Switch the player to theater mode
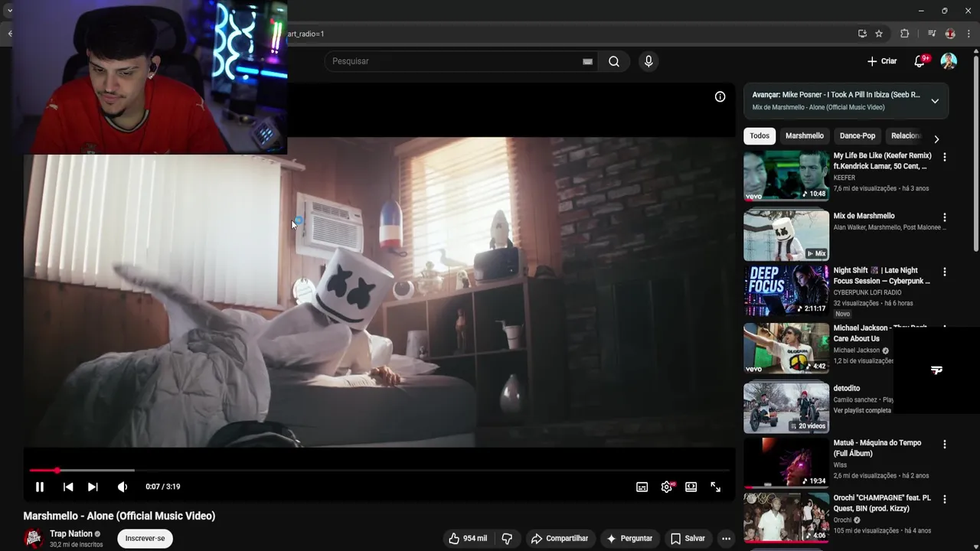The height and width of the screenshot is (551, 980). [691, 487]
